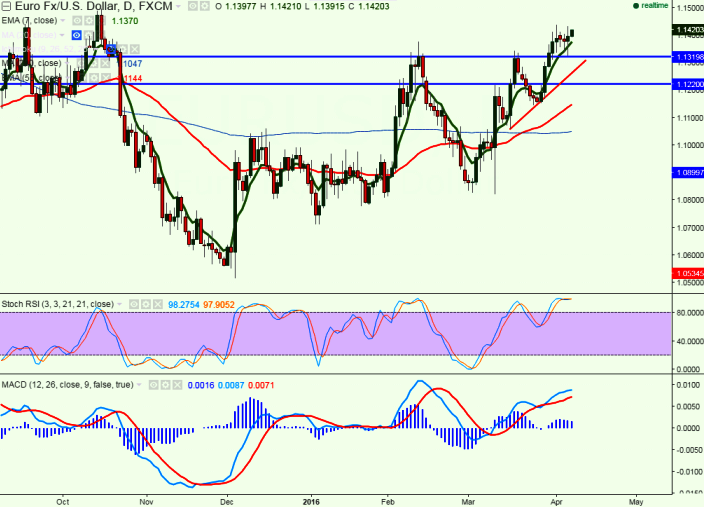Remove the MACD indicator
704x509 pixels.
[x=177, y=385]
